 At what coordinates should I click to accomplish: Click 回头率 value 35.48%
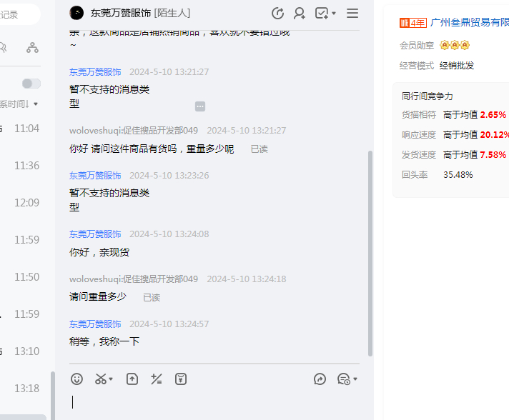[x=458, y=175]
